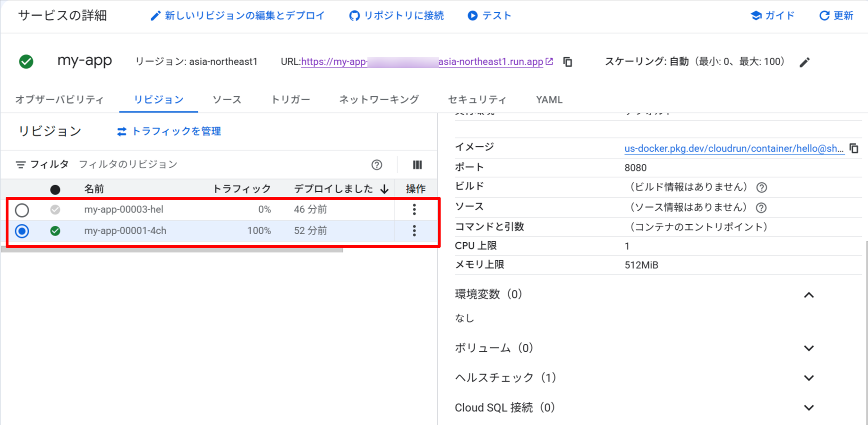Click 新しいリビジョンの編集とデプロイ

coord(238,16)
